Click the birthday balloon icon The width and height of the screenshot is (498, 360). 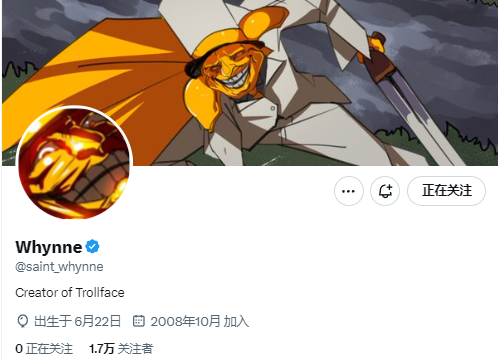tap(22, 321)
